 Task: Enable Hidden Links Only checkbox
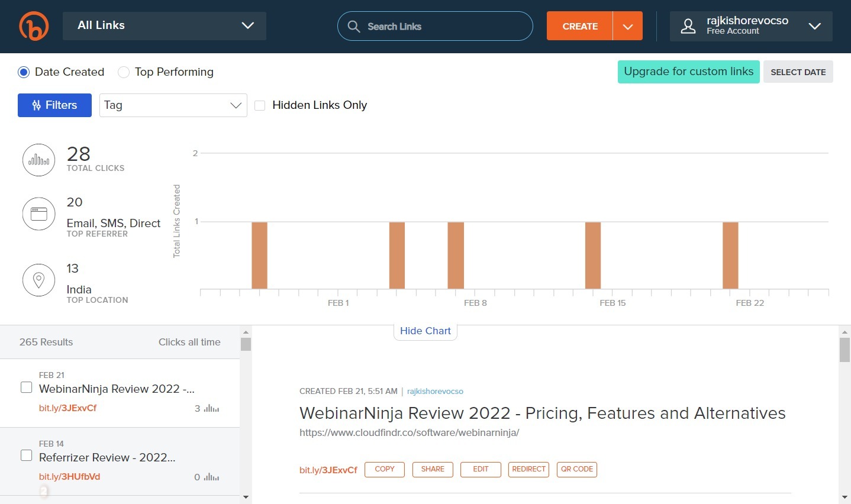click(x=260, y=105)
